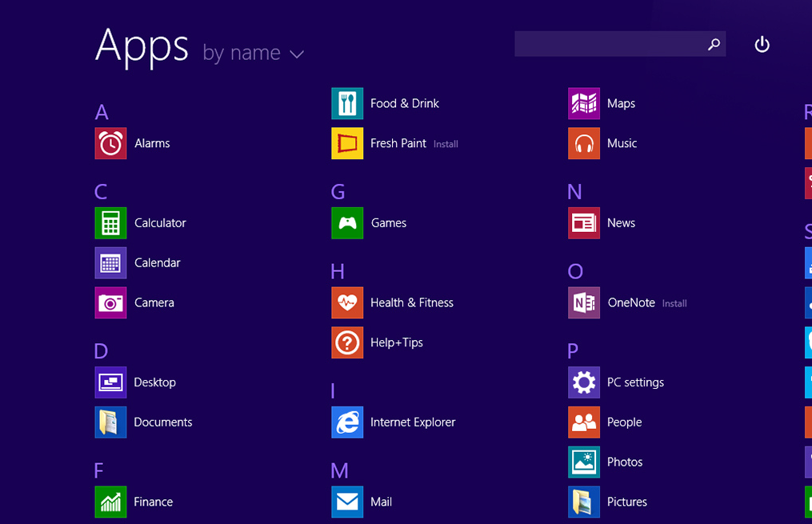The width and height of the screenshot is (812, 524).
Task: Select the 'P' letter group header
Action: click(x=573, y=351)
